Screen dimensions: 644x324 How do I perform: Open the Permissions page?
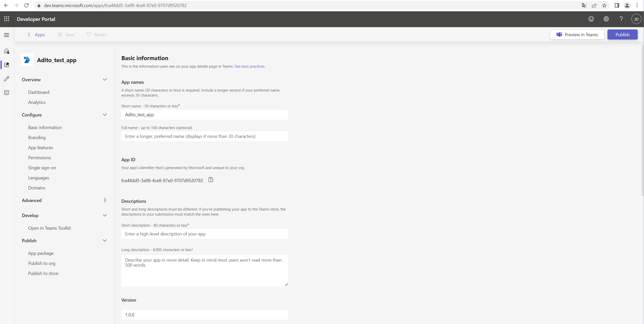click(40, 157)
